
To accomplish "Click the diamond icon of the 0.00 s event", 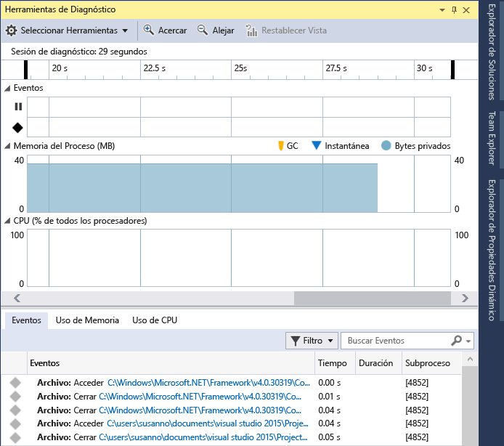I will [15, 383].
